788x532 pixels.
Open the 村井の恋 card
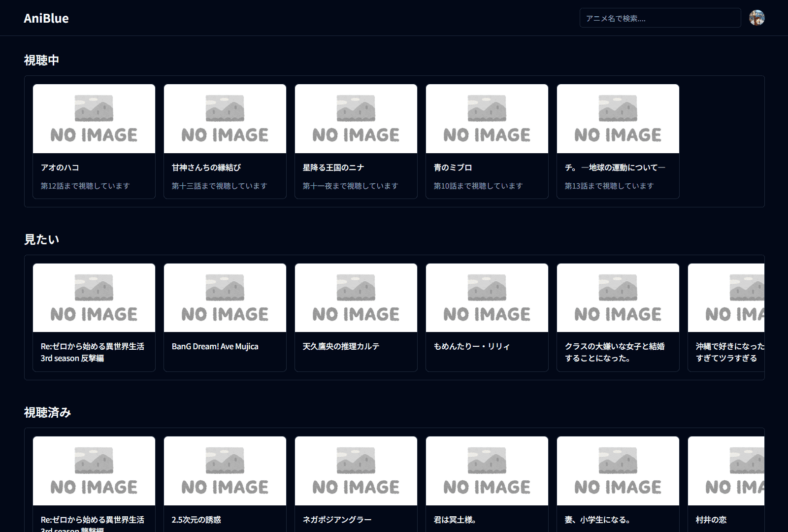point(727,483)
